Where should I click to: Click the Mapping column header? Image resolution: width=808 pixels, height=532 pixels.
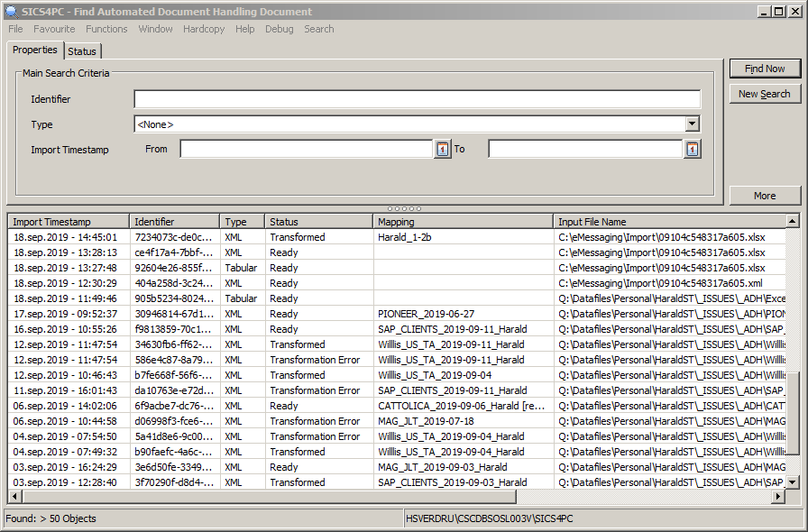pyautogui.click(x=462, y=221)
